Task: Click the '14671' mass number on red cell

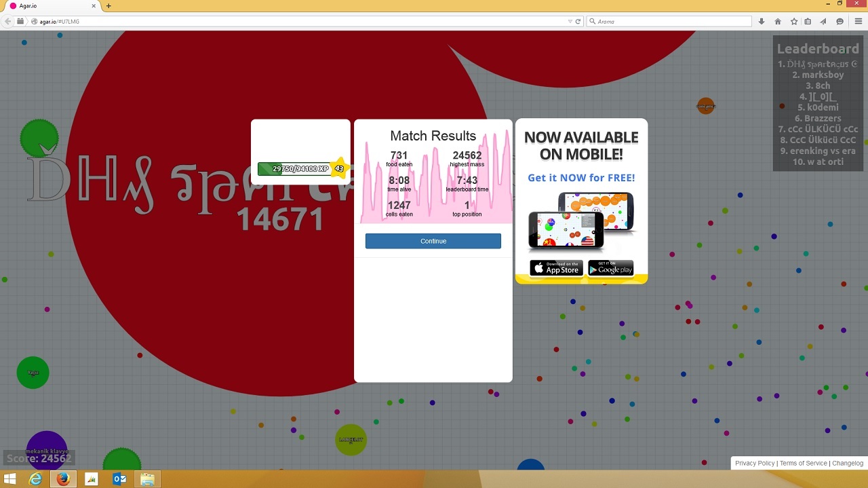Action: pyautogui.click(x=279, y=219)
